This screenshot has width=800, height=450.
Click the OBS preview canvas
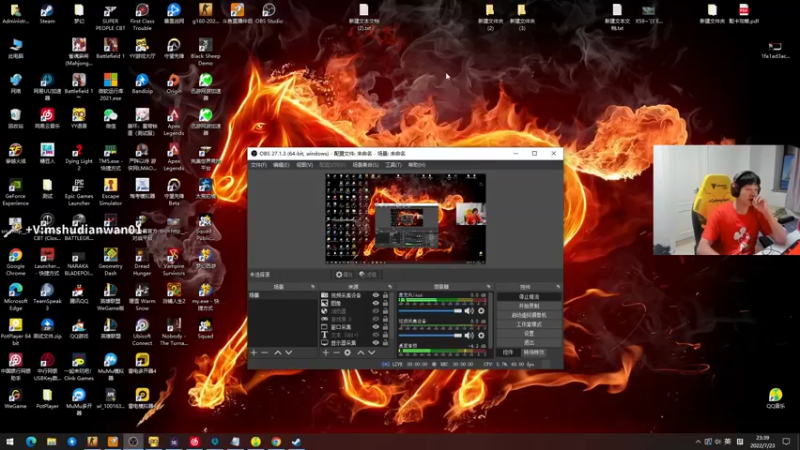coord(406,218)
